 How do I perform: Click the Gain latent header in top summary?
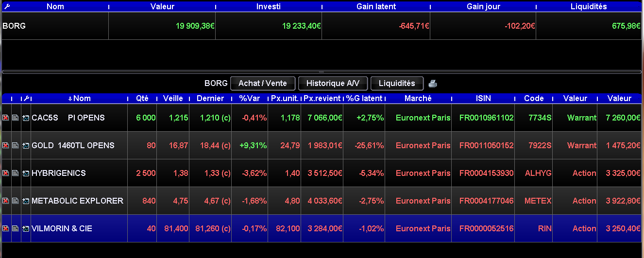(376, 6)
